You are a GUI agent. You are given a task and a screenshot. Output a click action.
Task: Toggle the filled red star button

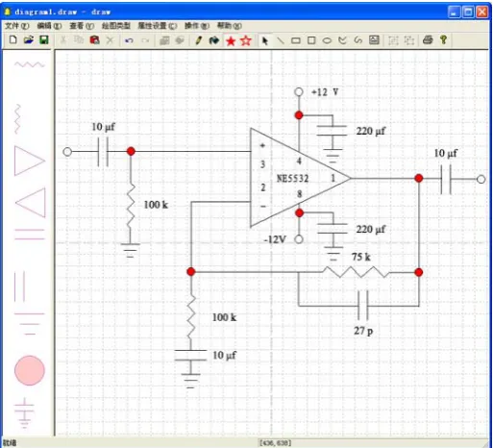click(231, 40)
